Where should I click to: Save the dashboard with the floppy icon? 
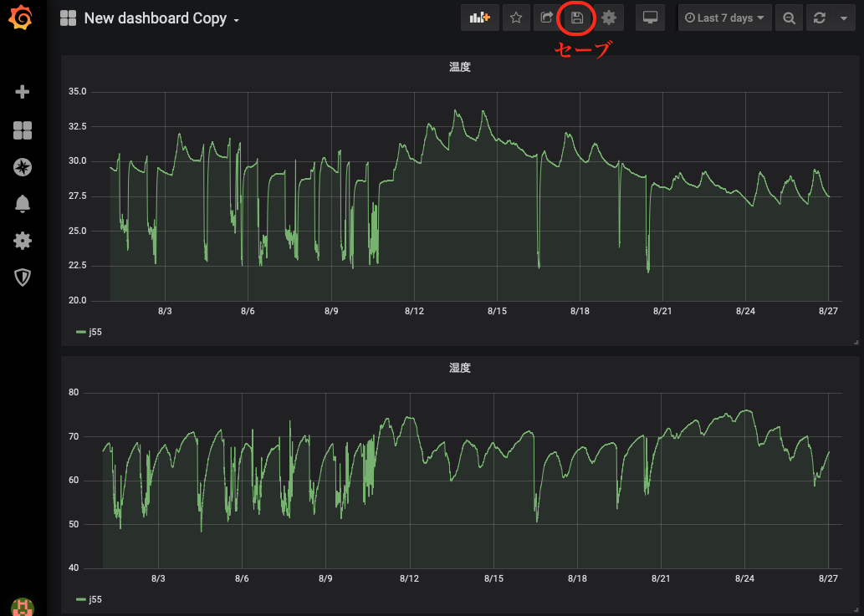tap(577, 18)
